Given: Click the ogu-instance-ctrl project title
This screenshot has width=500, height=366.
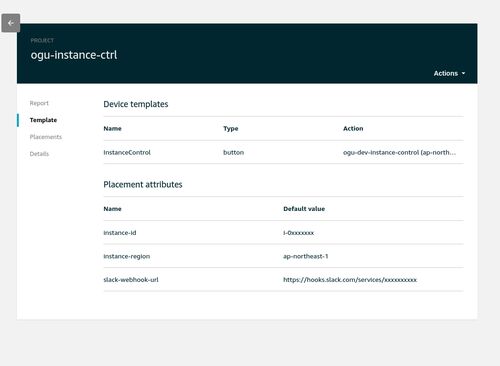Looking at the screenshot, I should pyautogui.click(x=74, y=55).
